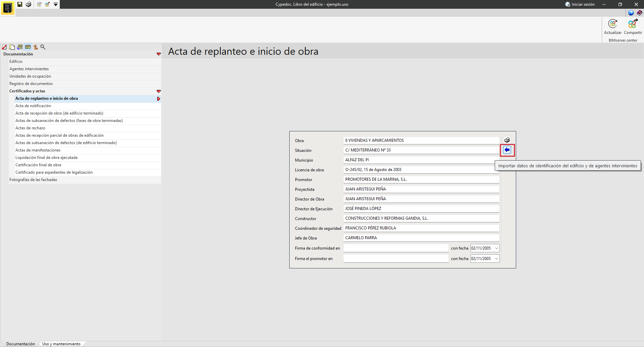Open Fotografías de las fachadas
This screenshot has width=644, height=347.
(85, 180)
